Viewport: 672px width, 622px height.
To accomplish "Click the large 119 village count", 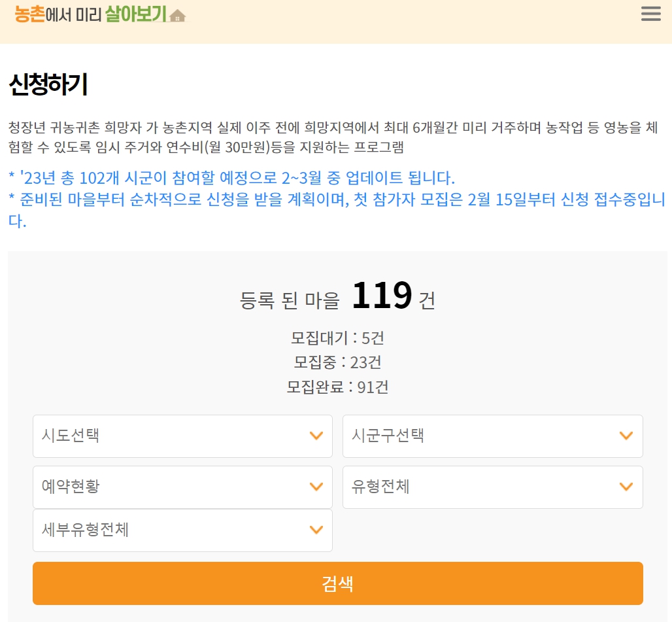I will click(x=382, y=296).
